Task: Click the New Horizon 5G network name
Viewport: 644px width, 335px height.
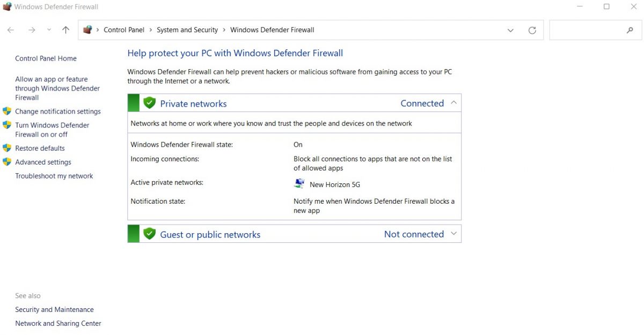Action: pos(335,185)
